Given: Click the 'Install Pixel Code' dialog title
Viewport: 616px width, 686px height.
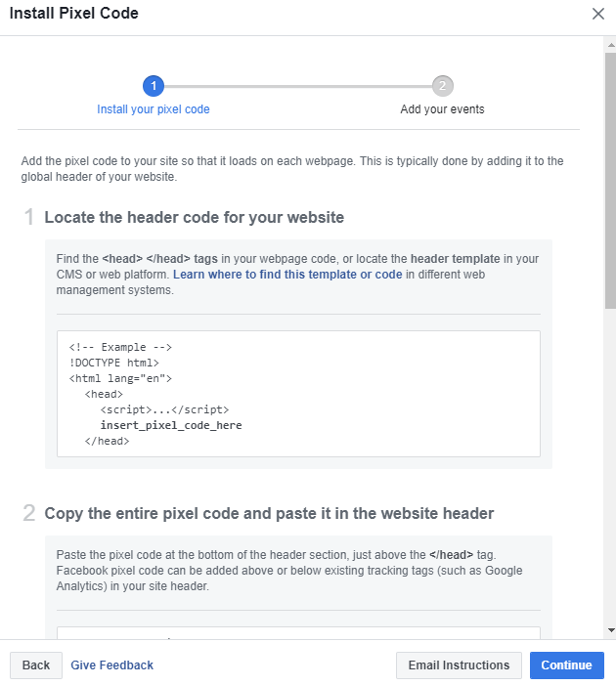Looking at the screenshot, I should [x=74, y=14].
